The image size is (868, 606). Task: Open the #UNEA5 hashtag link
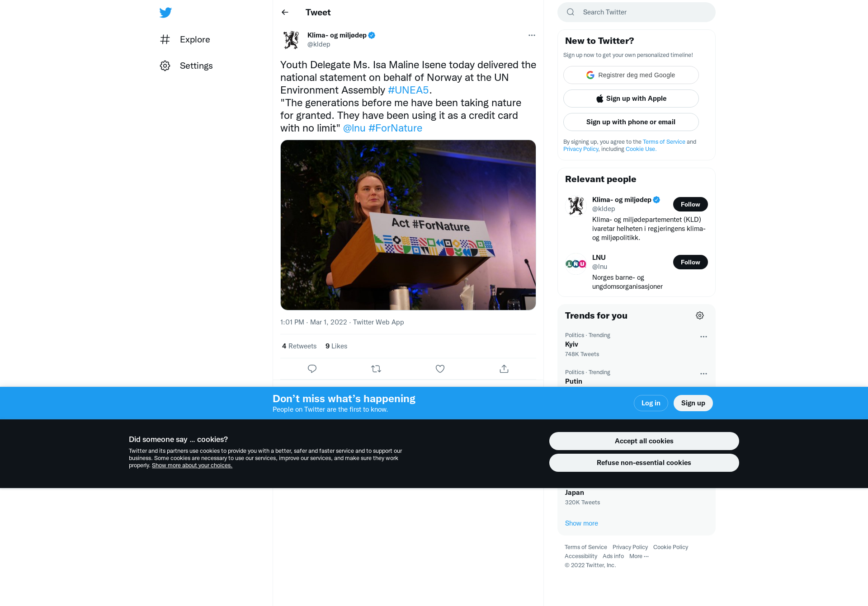pyautogui.click(x=408, y=90)
